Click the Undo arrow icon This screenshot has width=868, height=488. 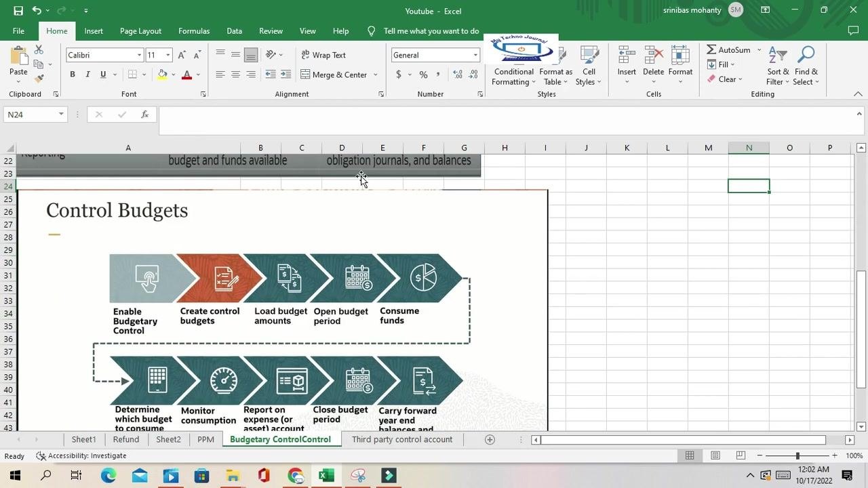pyautogui.click(x=37, y=11)
